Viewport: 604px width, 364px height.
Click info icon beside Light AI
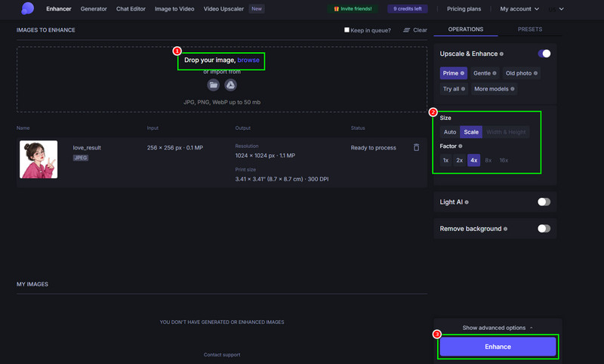coord(467,202)
